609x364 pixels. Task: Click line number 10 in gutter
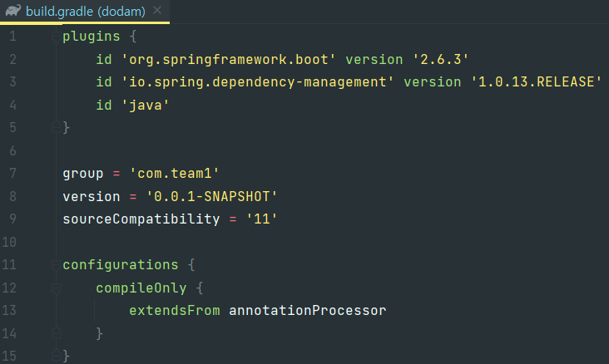click(9, 242)
